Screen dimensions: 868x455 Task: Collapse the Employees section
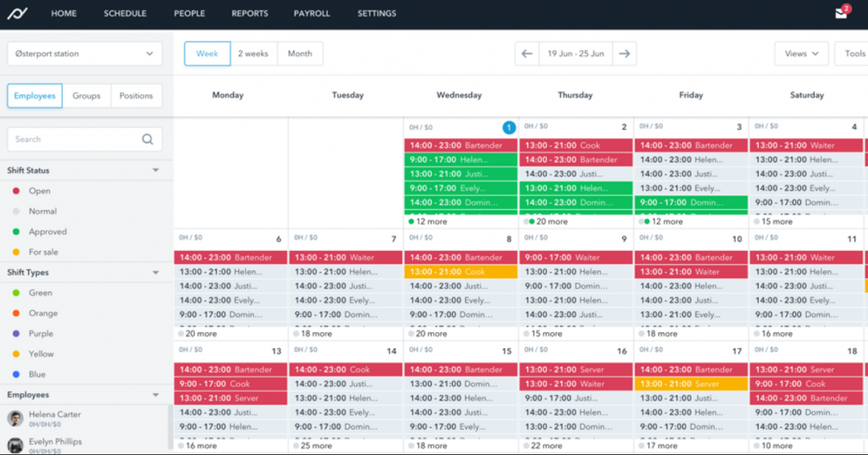click(x=156, y=395)
